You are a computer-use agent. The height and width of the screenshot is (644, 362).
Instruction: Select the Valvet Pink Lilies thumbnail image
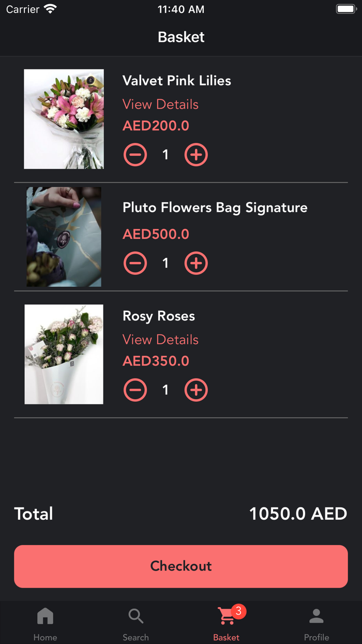pos(63,119)
